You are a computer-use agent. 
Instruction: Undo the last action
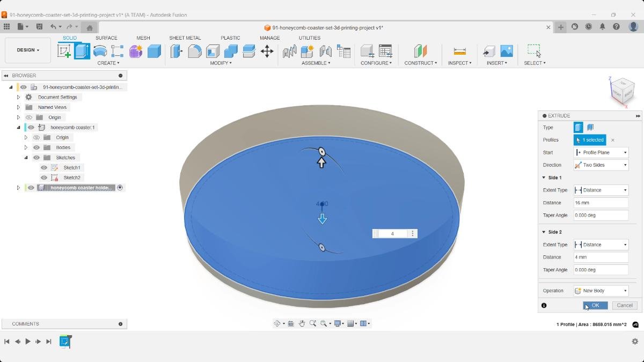tap(53, 27)
